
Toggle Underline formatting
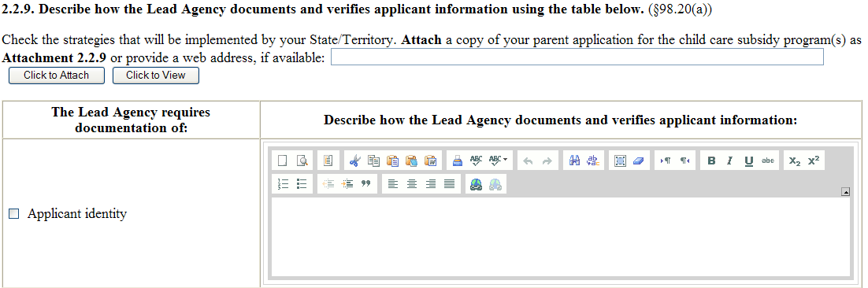tap(748, 161)
